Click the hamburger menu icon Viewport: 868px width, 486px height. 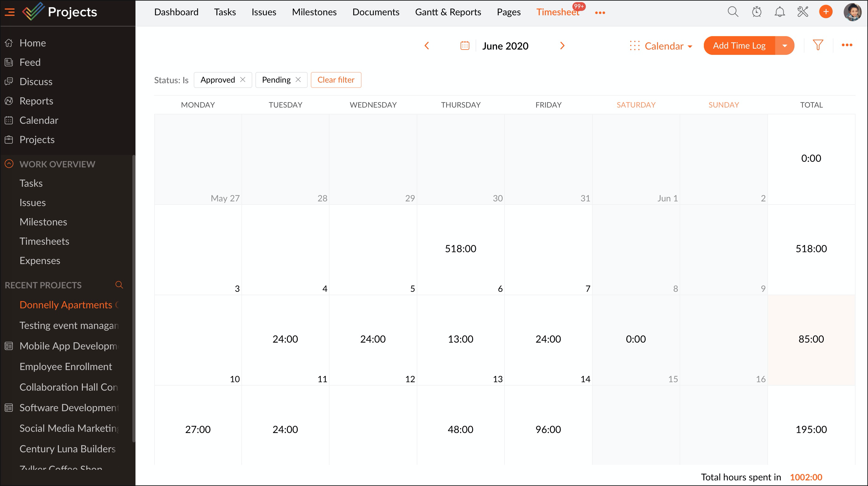pos(9,12)
